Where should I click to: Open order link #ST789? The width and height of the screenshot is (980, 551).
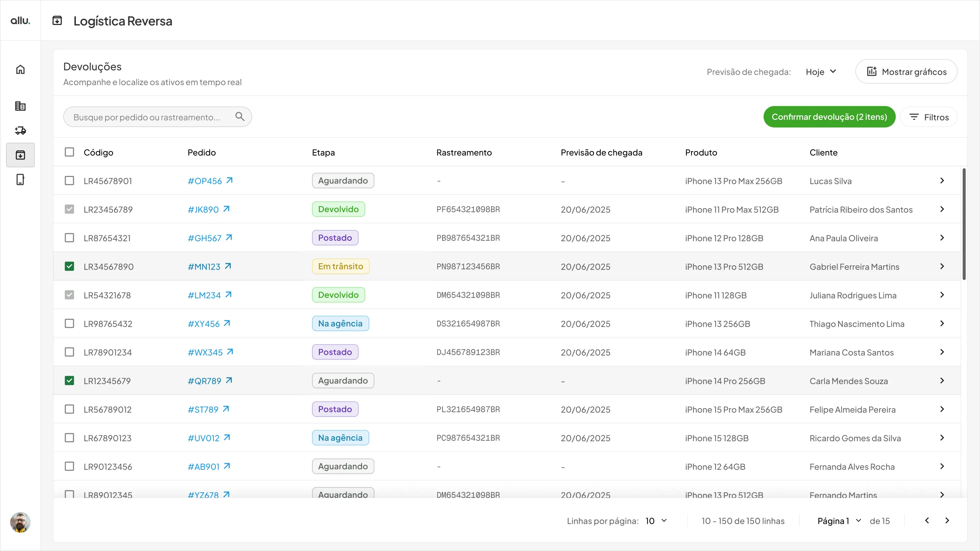pyautogui.click(x=203, y=409)
